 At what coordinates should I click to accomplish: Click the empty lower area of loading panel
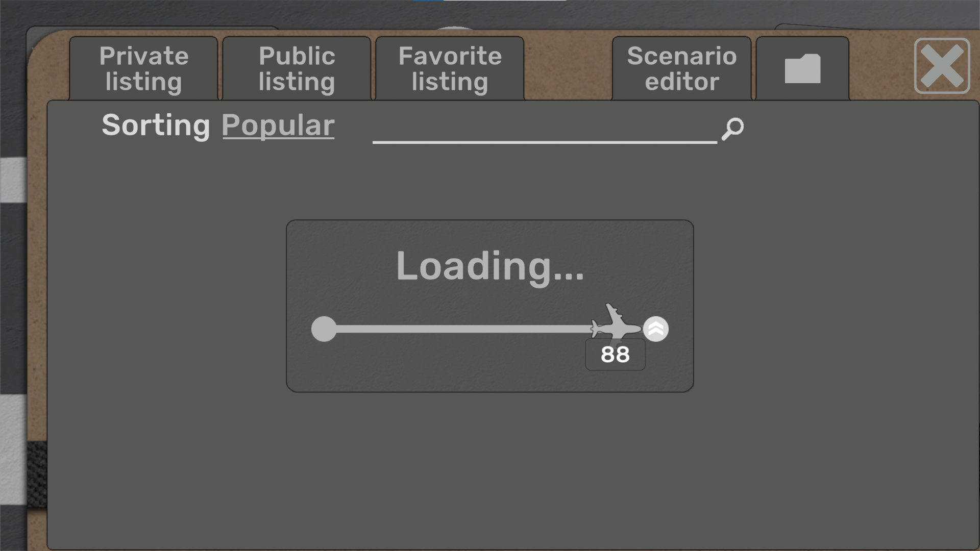click(490, 469)
